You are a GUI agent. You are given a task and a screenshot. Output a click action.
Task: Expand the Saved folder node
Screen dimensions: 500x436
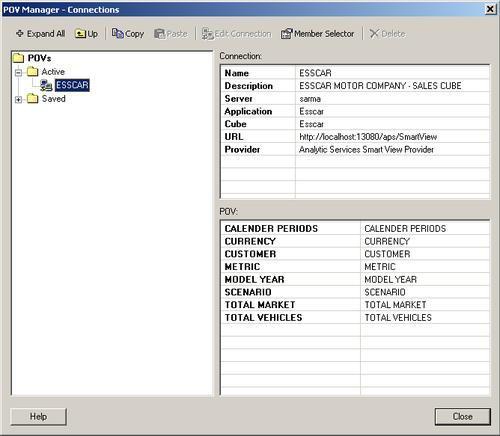pyautogui.click(x=19, y=99)
